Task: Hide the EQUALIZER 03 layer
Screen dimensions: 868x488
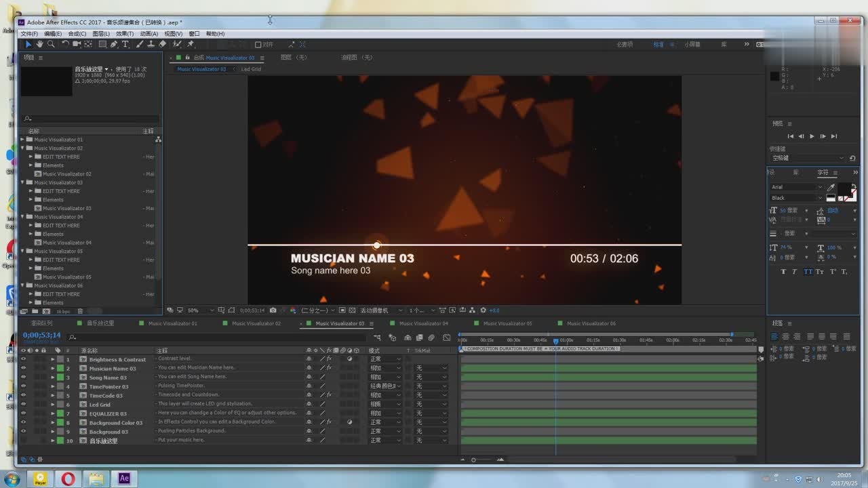Action: [23, 413]
